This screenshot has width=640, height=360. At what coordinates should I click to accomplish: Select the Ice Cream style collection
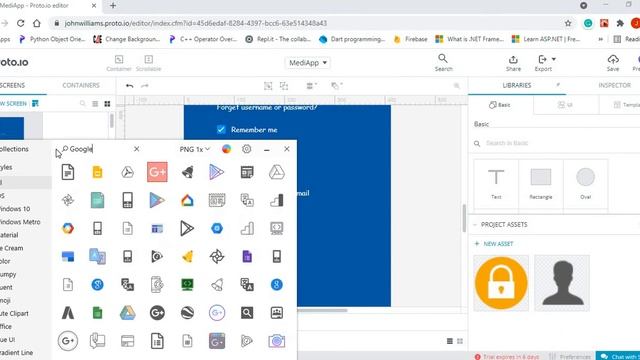click(x=11, y=248)
